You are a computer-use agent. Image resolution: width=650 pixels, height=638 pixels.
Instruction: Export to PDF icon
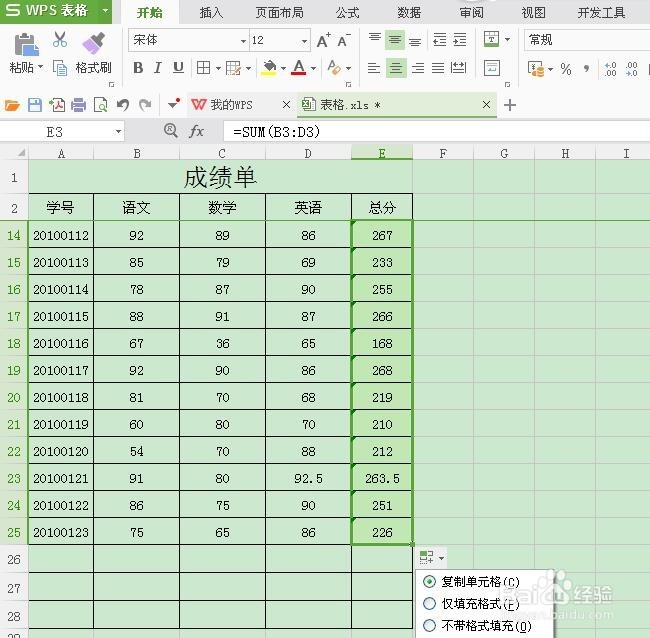tap(57, 105)
